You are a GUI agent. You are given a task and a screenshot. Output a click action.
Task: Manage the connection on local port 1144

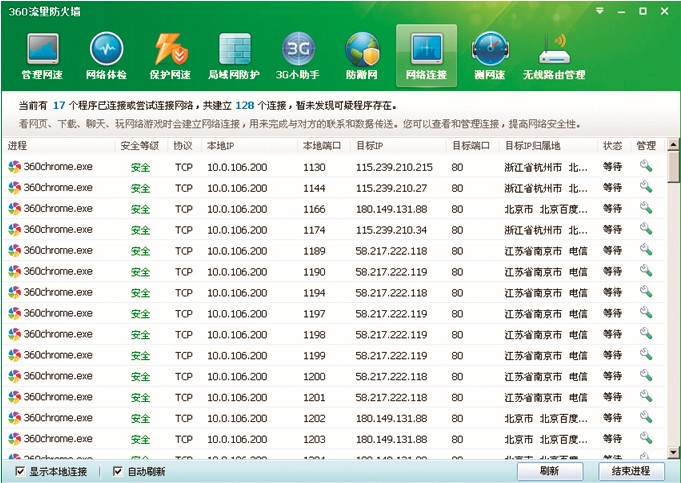[646, 187]
